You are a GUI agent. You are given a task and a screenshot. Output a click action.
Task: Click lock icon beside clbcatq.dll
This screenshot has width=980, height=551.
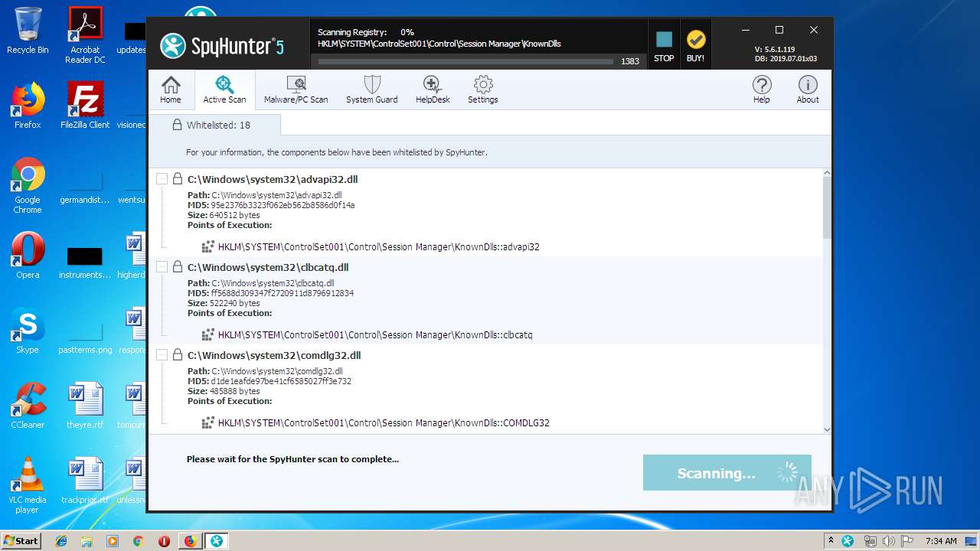(178, 267)
